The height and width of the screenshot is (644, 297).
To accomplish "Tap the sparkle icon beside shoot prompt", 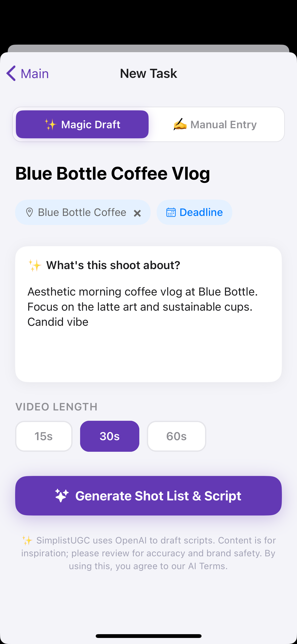I will pyautogui.click(x=35, y=265).
